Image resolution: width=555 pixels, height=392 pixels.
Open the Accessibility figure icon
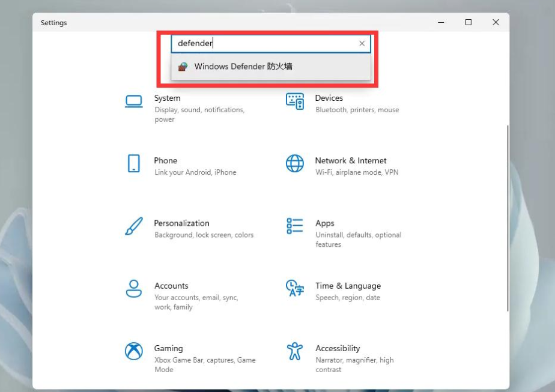[294, 351]
